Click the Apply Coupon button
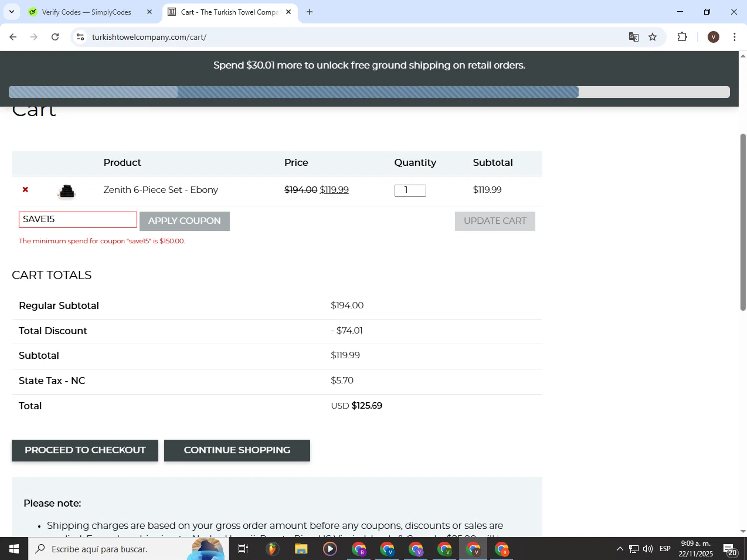 (184, 221)
